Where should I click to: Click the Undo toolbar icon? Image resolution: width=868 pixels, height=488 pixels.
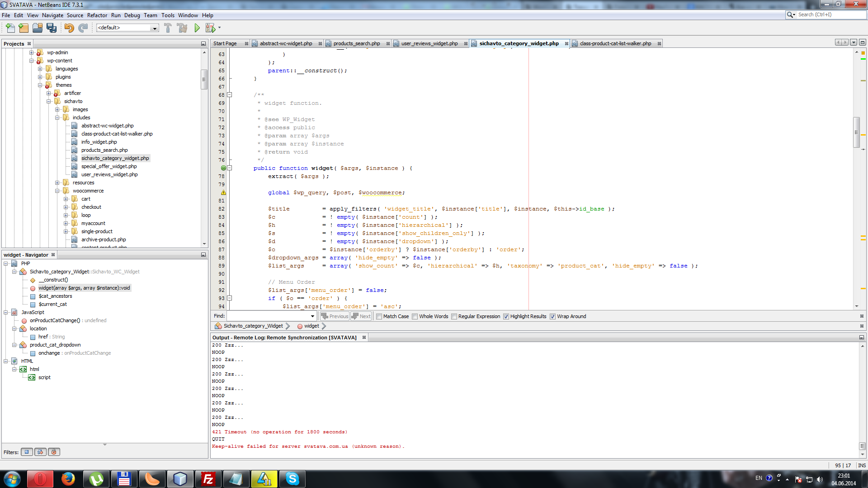point(69,28)
